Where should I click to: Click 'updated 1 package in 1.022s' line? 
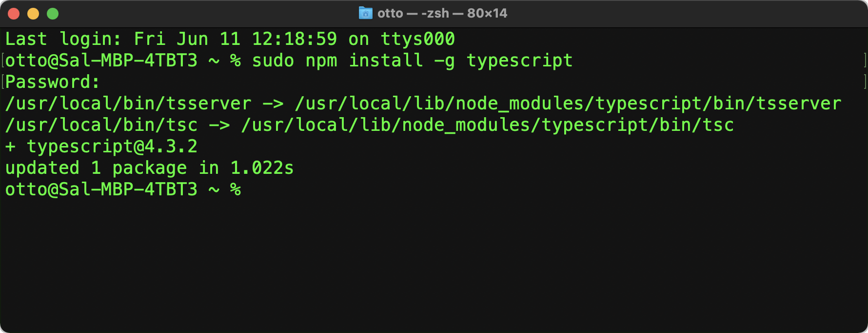click(149, 168)
